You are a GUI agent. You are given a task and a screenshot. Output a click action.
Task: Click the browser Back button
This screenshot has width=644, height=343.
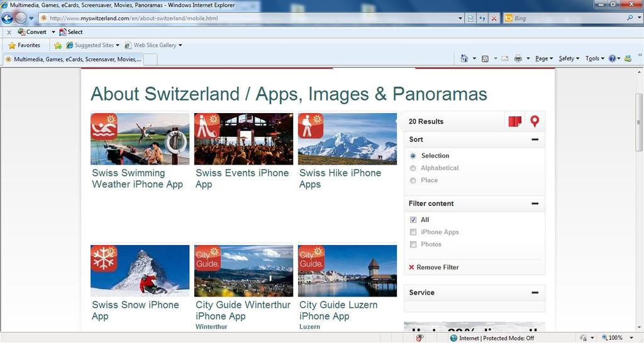tap(8, 18)
